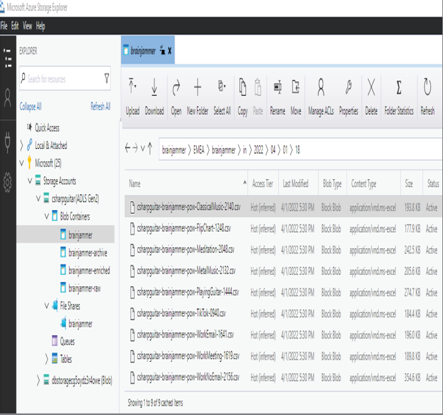
Task: Go up one folder level arrow
Action: [150, 148]
